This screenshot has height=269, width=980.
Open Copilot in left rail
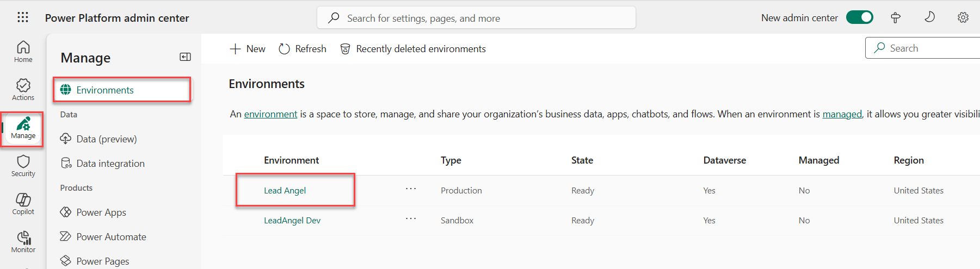[23, 204]
